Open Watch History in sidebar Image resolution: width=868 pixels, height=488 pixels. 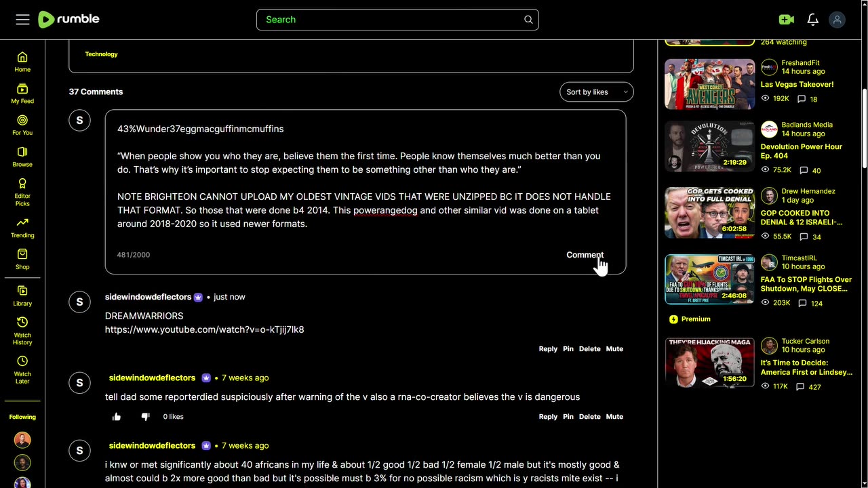pos(22,331)
